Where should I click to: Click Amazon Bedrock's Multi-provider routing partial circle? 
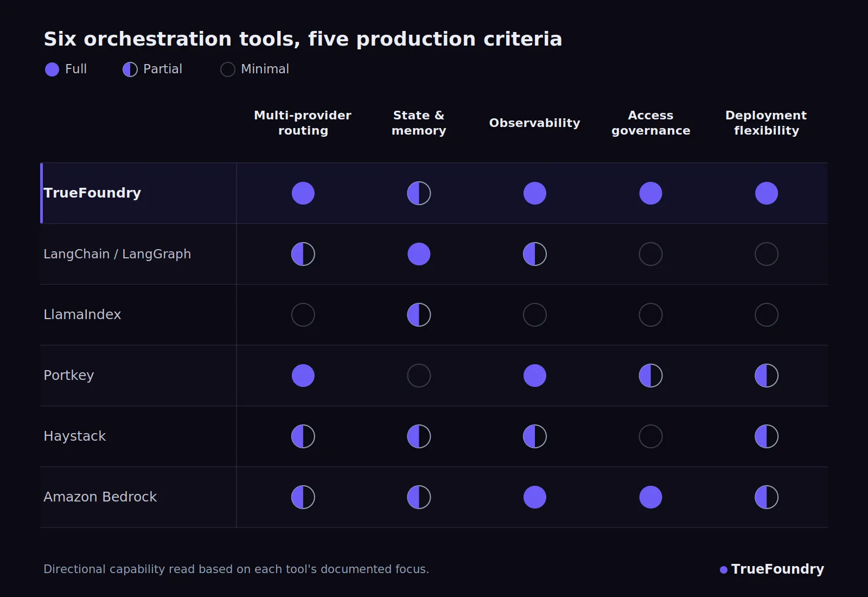coord(303,497)
